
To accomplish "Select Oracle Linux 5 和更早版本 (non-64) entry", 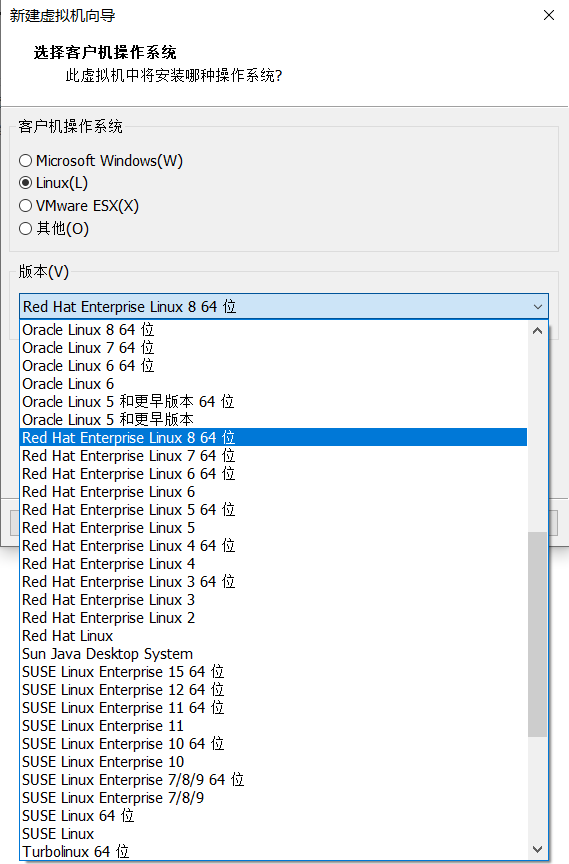I will (273, 420).
